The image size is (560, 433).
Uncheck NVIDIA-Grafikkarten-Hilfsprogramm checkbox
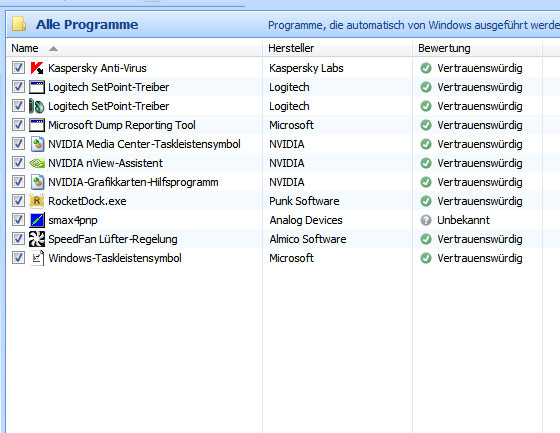[x=18, y=181]
